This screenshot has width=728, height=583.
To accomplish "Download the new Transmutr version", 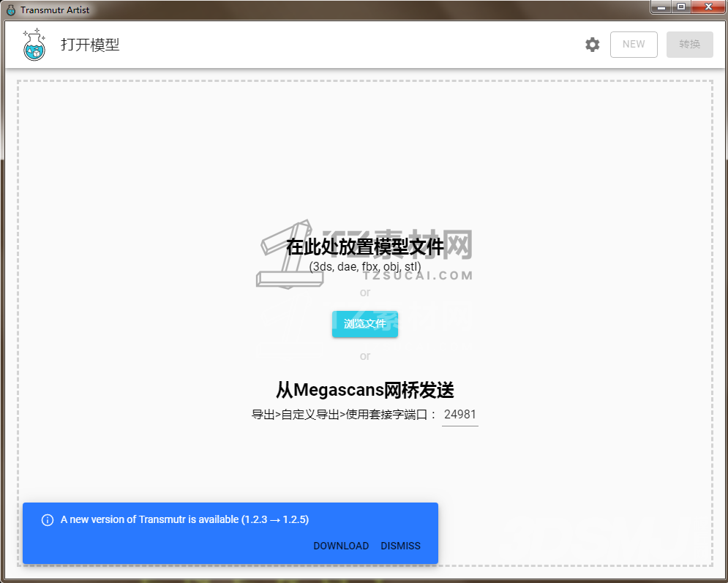I will point(341,546).
